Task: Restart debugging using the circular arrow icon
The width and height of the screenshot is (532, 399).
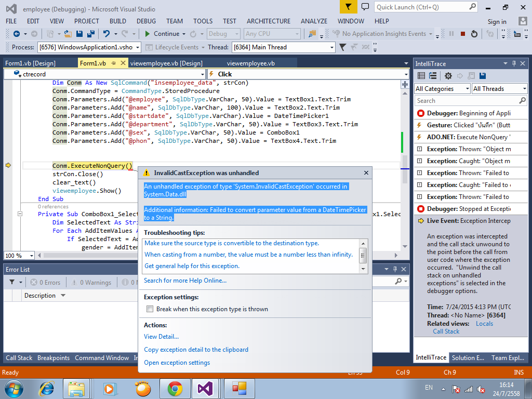Action: pos(474,34)
